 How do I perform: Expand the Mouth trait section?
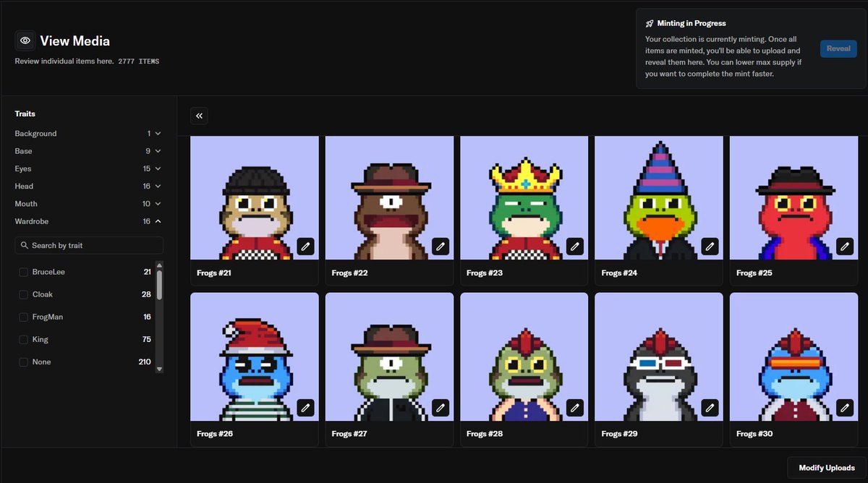point(88,204)
